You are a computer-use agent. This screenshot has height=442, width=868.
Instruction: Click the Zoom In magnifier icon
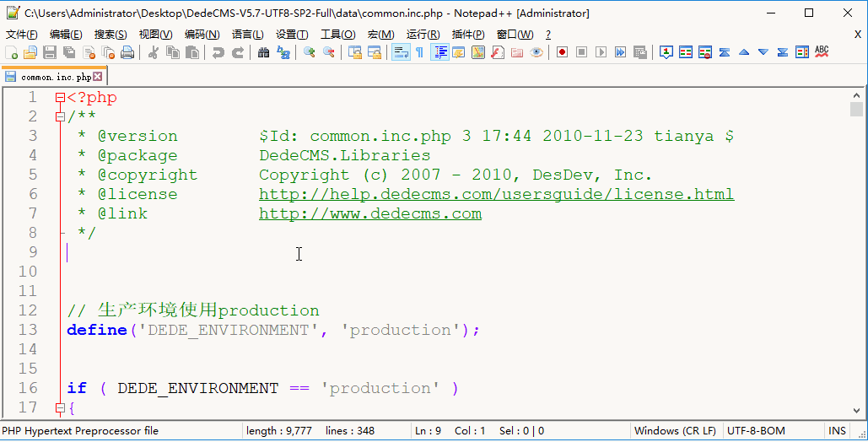[x=310, y=52]
